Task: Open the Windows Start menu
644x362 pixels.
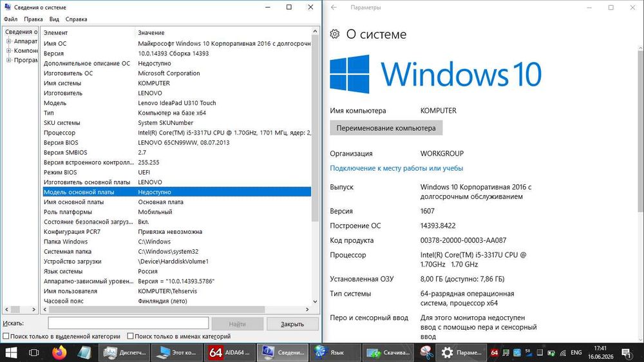Action: pos(11,352)
